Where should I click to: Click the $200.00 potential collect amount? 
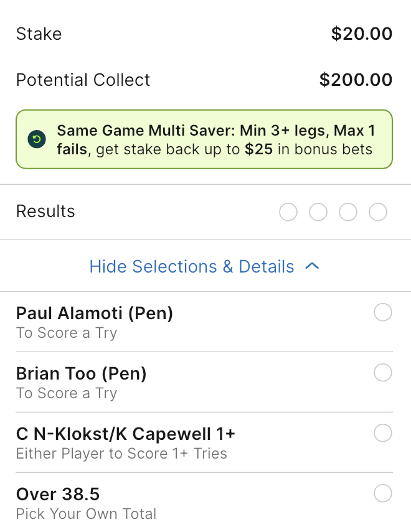pos(356,80)
